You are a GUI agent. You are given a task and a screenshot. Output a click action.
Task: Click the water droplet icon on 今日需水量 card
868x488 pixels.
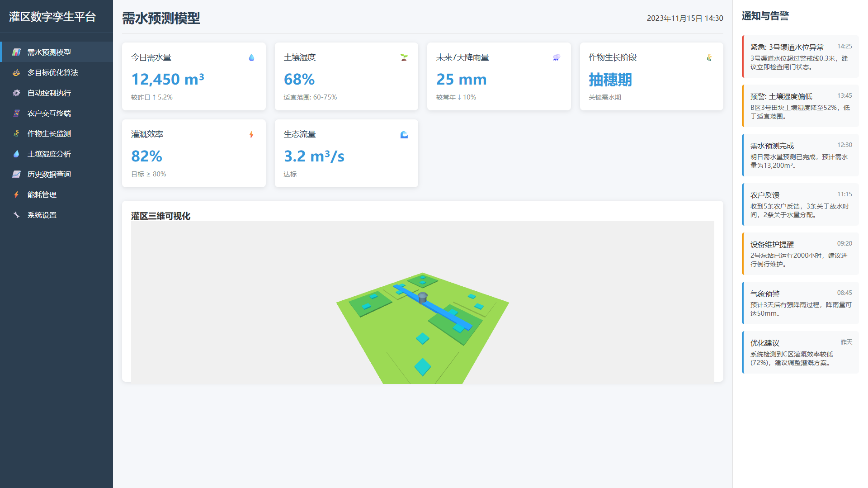coord(251,57)
